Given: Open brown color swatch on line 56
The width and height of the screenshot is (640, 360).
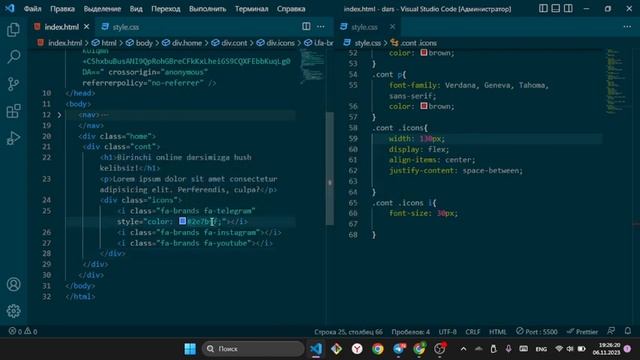Looking at the screenshot, I should [424, 106].
